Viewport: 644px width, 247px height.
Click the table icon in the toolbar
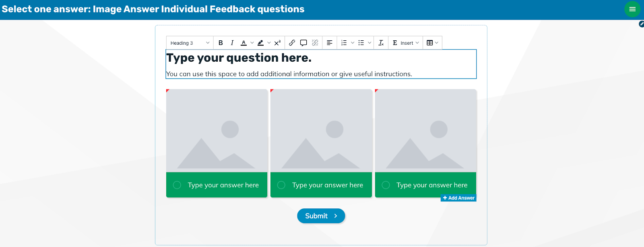tap(429, 43)
